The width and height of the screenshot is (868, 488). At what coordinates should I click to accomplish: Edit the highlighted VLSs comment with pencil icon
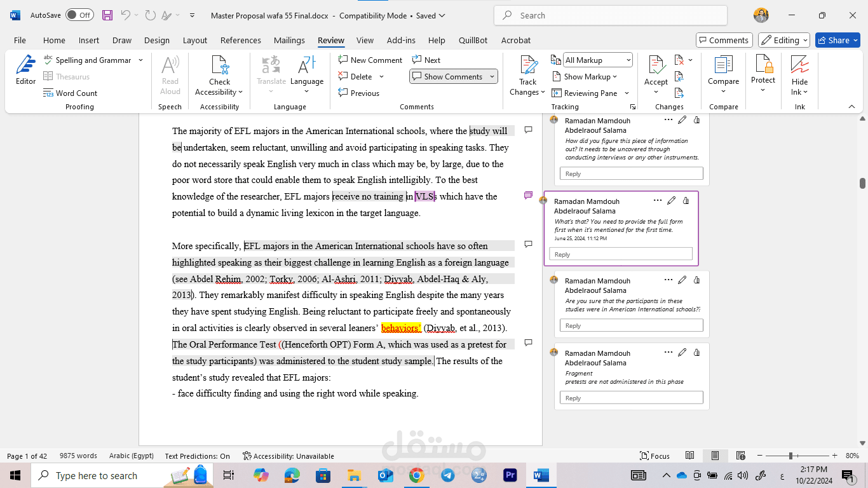click(x=671, y=201)
